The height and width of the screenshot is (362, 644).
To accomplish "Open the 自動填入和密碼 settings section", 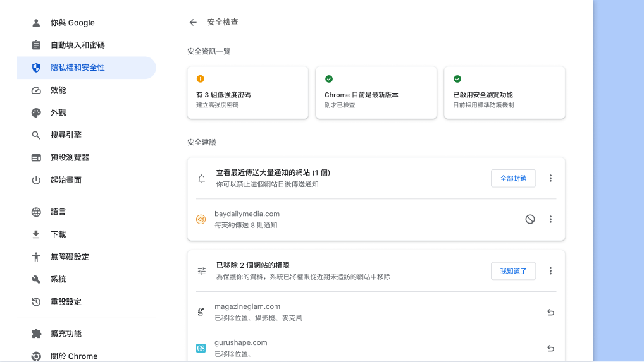I will (86, 45).
